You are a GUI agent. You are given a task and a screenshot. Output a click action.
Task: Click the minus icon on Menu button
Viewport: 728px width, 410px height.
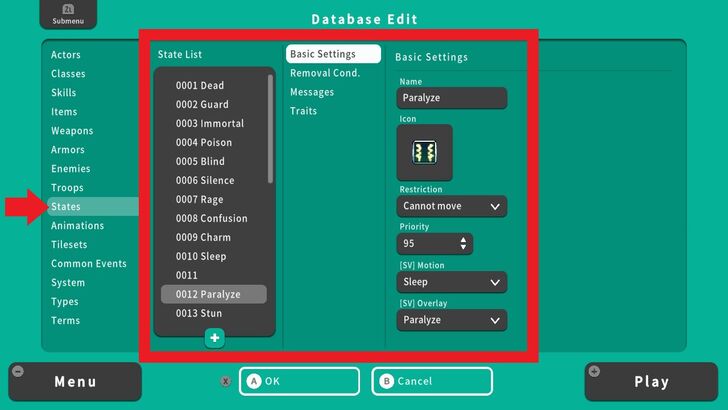click(x=17, y=371)
